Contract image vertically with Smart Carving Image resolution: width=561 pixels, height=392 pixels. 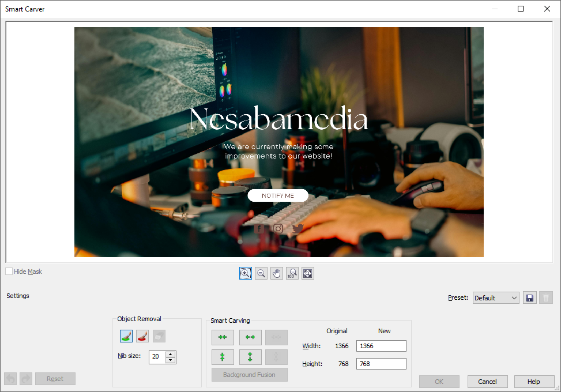tap(223, 357)
